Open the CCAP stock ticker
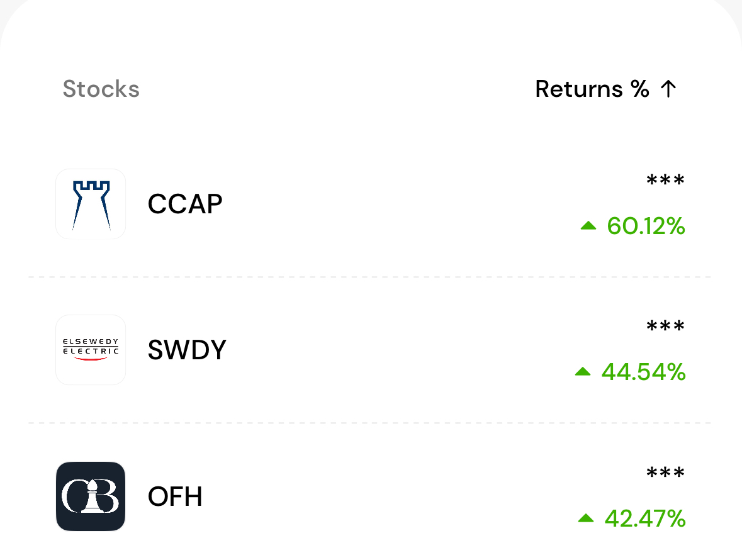This screenshot has height=560, width=742. (185, 204)
